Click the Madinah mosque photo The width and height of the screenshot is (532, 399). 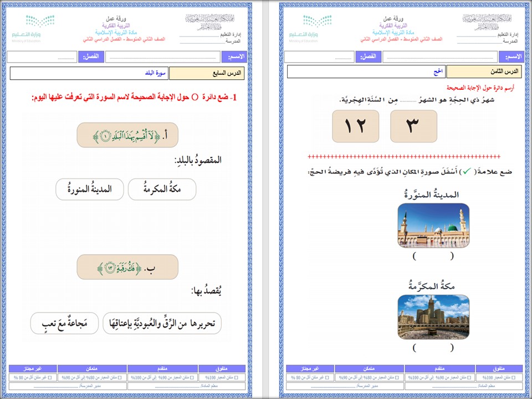click(x=433, y=226)
